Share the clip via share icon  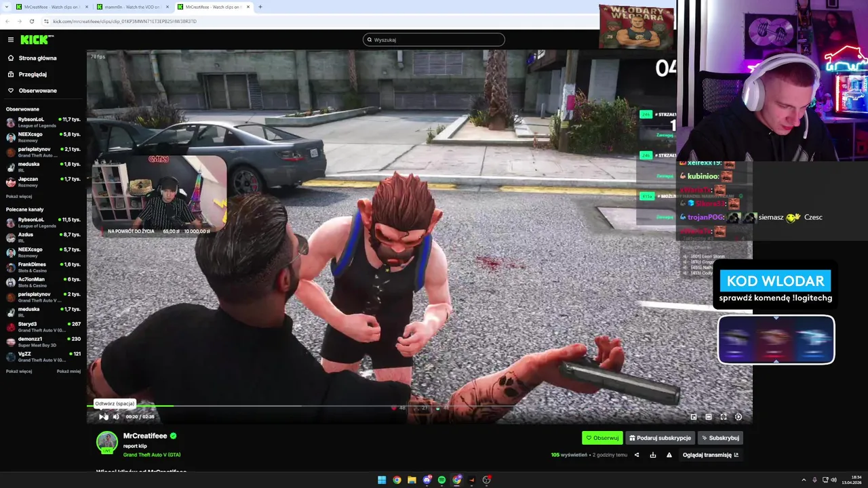click(637, 455)
